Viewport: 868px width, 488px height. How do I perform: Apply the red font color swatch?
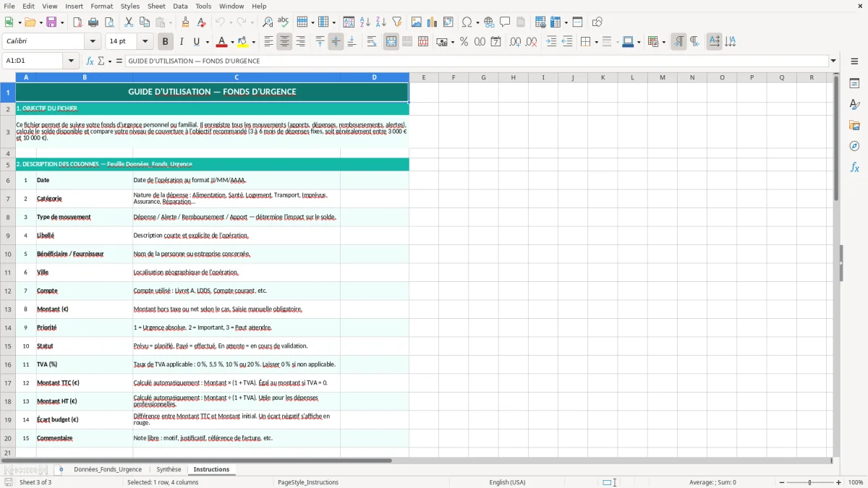point(222,42)
